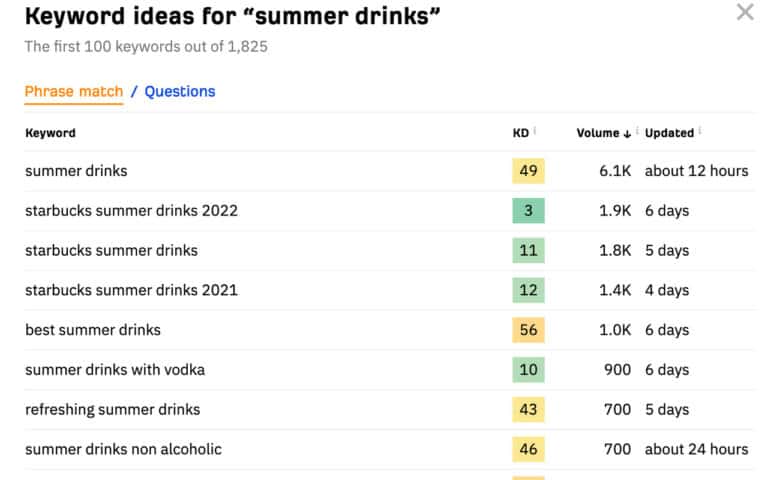768x480 pixels.
Task: Click the KD column info icon
Action: pyautogui.click(x=535, y=131)
